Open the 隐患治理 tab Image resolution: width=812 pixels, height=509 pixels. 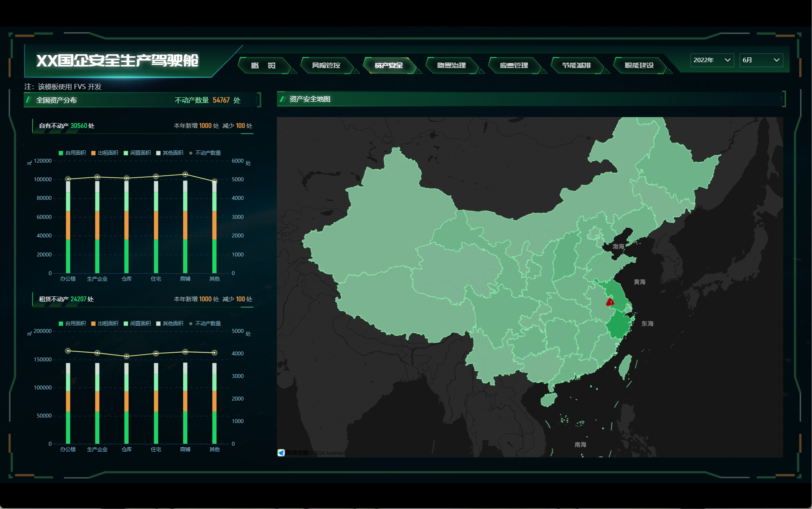pos(451,65)
